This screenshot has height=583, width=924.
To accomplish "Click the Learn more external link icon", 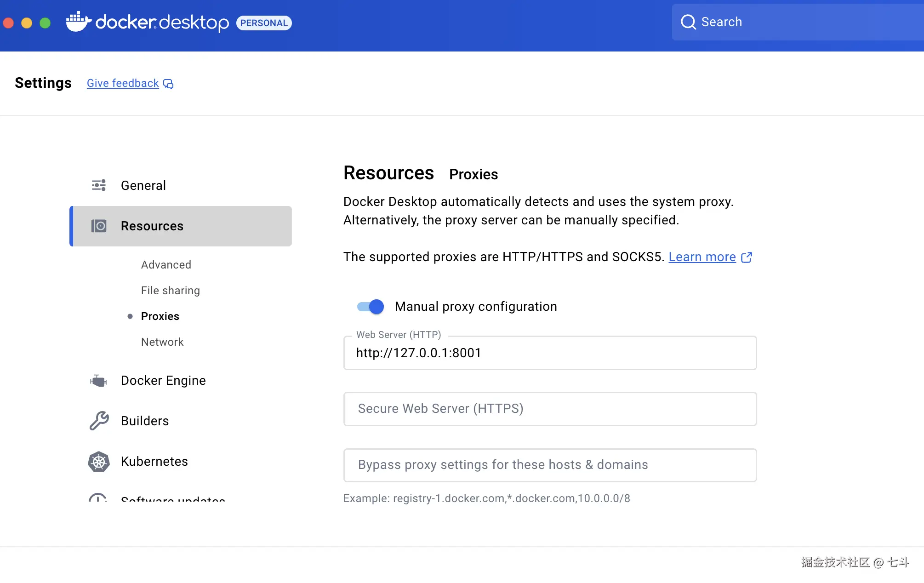I will coord(747,257).
